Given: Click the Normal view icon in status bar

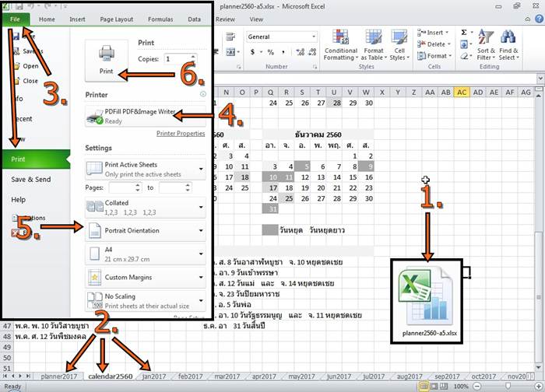Looking at the screenshot, I should pyautogui.click(x=424, y=386).
